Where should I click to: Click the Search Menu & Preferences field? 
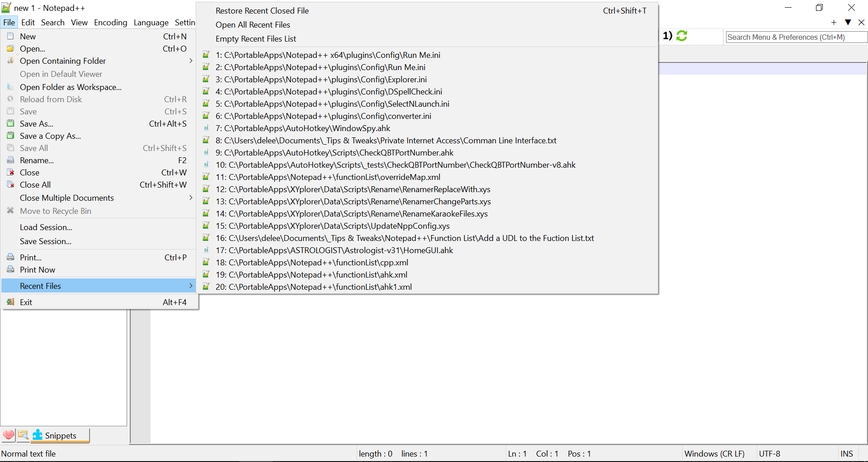[796, 37]
